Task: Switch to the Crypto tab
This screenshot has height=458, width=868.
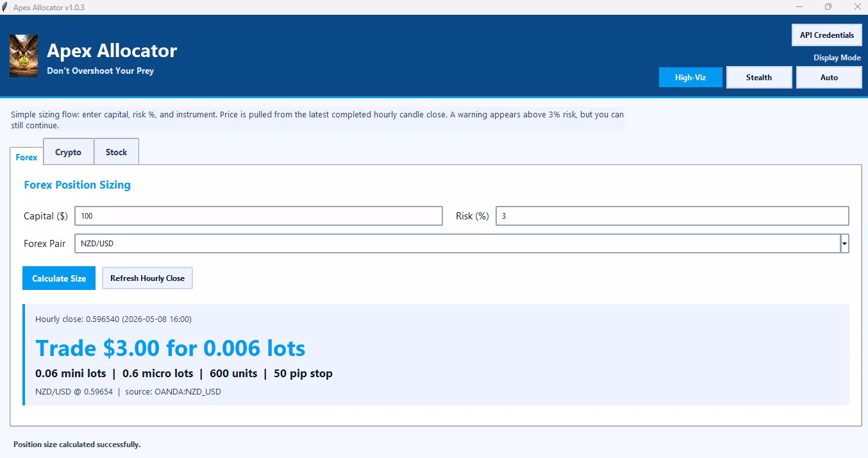Action: click(x=69, y=152)
